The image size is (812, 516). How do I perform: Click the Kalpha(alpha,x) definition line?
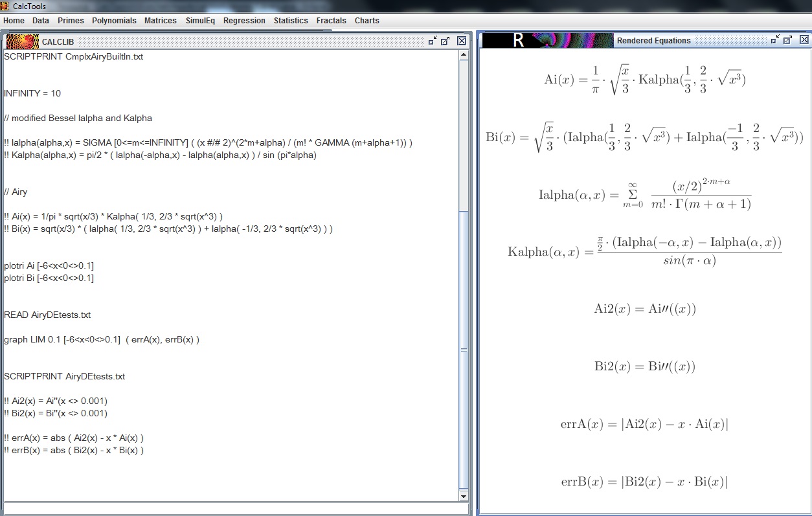click(160, 155)
